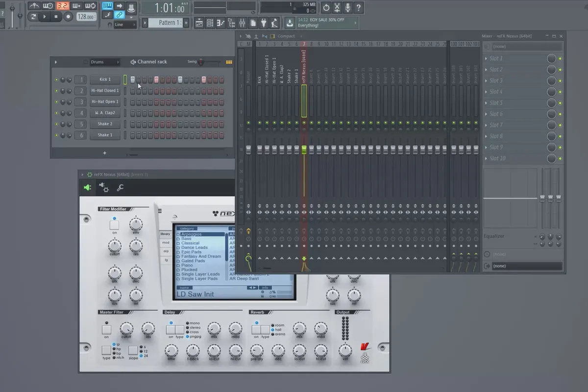The image size is (588, 392).
Task: Click the one-click recording microphone icon
Action: click(x=348, y=7)
